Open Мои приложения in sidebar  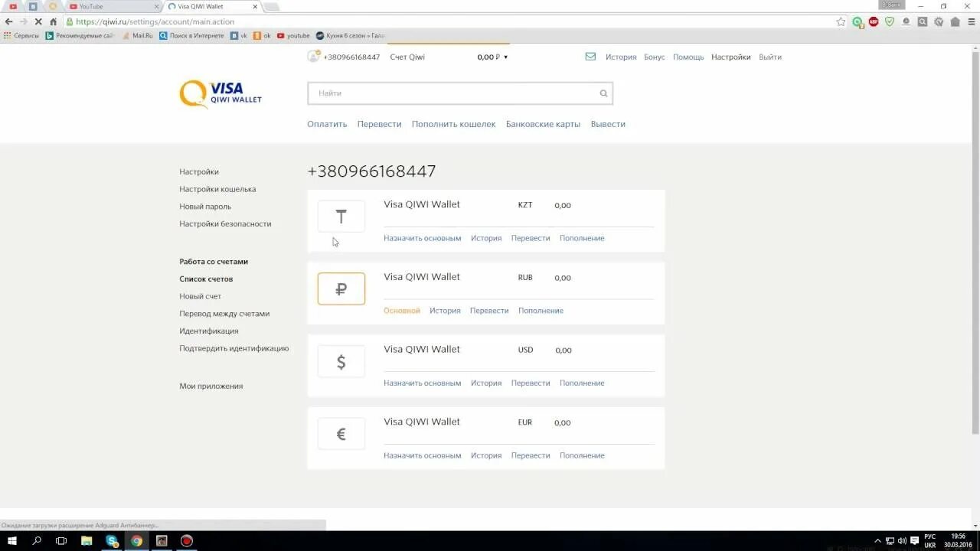[x=211, y=386]
